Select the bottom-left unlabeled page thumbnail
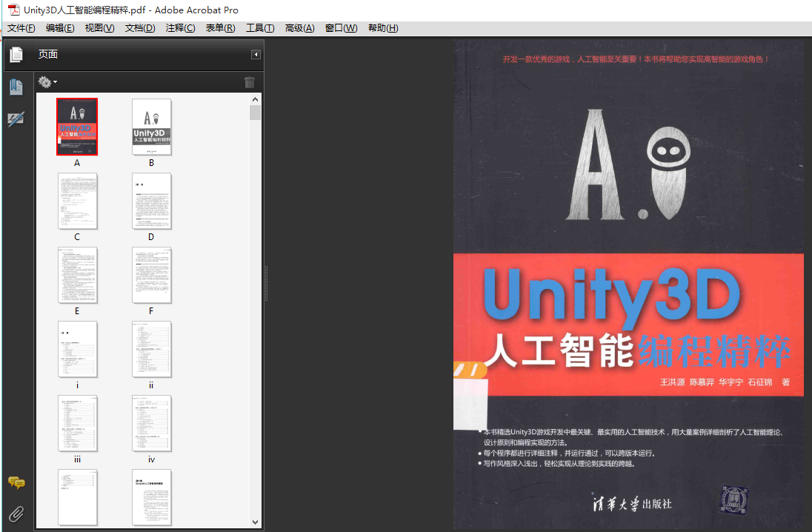Image resolution: width=812 pixels, height=532 pixels. click(x=77, y=497)
